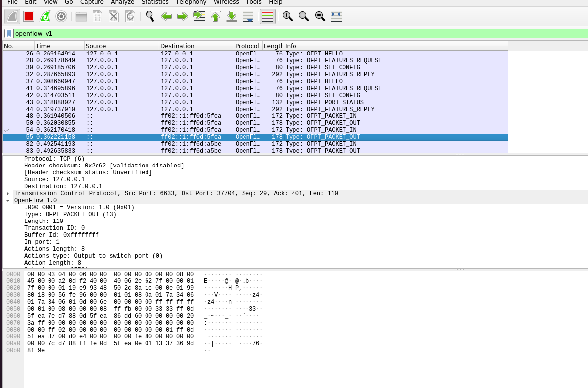Expand Transmission Control Protocol tree node
588x388 pixels.
[8, 193]
